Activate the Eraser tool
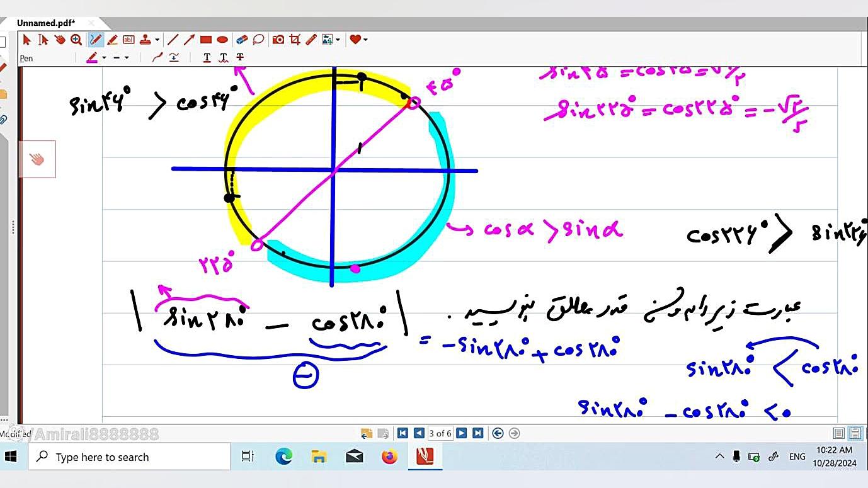Viewport: 868px width, 488px height. coord(242,40)
